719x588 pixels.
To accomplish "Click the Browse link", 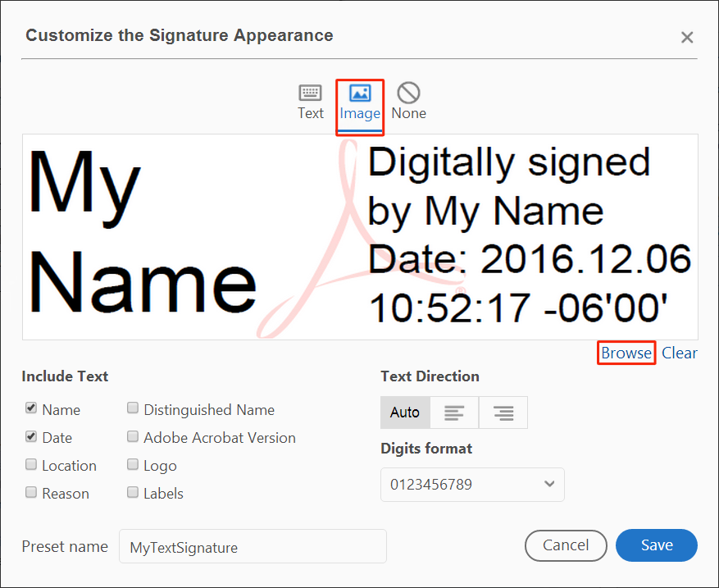I will tap(626, 353).
